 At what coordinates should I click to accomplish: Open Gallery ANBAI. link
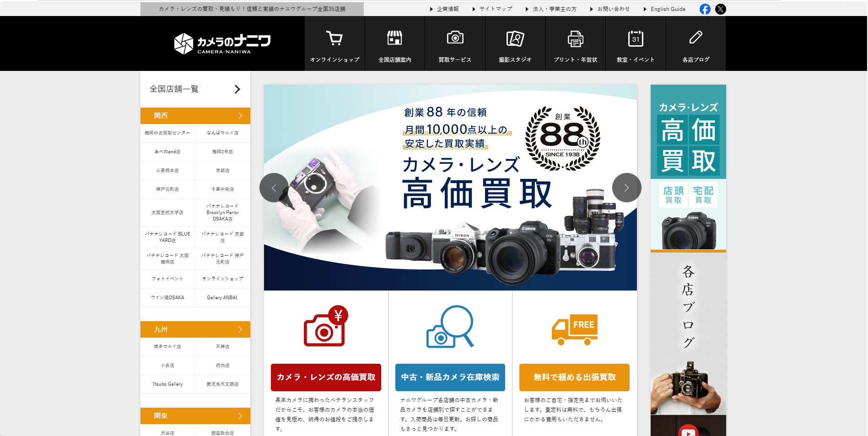click(x=223, y=298)
